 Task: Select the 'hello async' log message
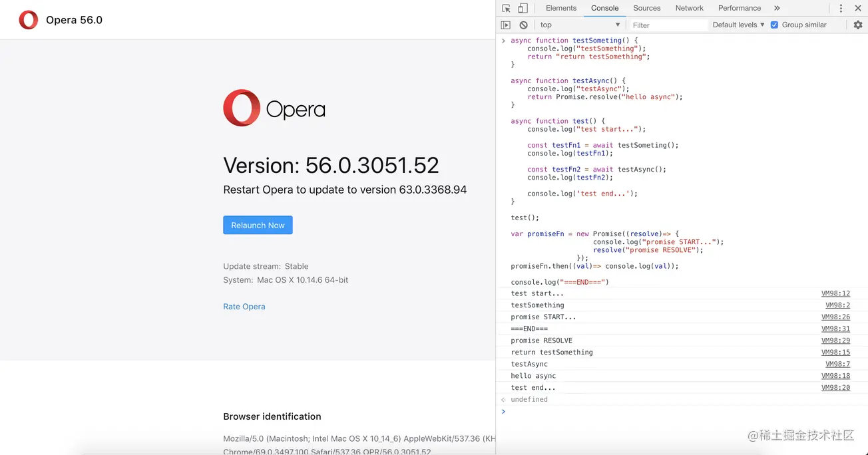[533, 376]
